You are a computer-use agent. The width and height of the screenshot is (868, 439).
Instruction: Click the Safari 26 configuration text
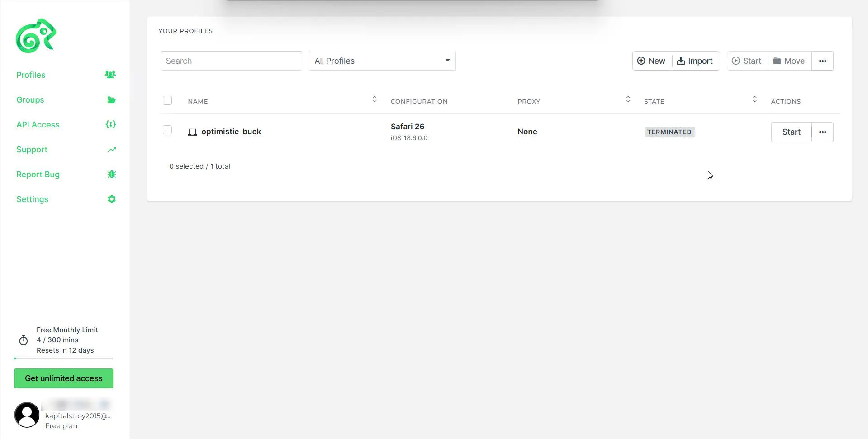click(x=408, y=127)
